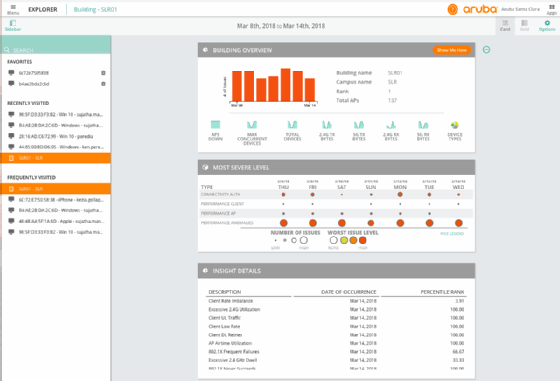This screenshot has width=560, height=381.
Task: Click the Insight Details header icon
Action: (x=205, y=271)
